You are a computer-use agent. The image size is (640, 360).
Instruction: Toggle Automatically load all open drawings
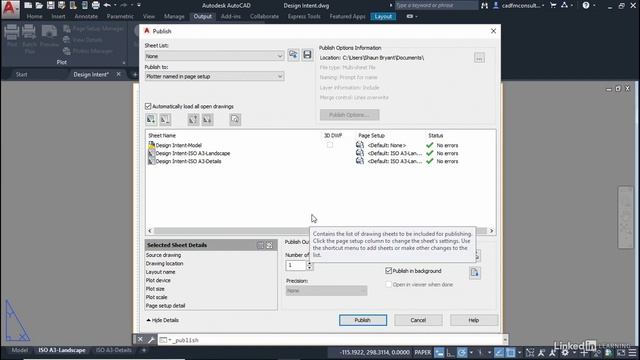pyautogui.click(x=148, y=106)
